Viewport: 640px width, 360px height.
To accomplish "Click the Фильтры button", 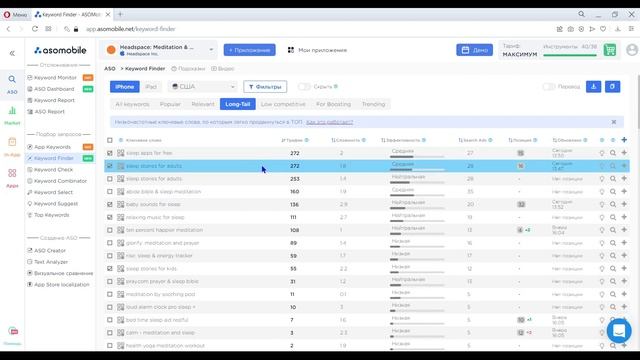I will point(265,87).
